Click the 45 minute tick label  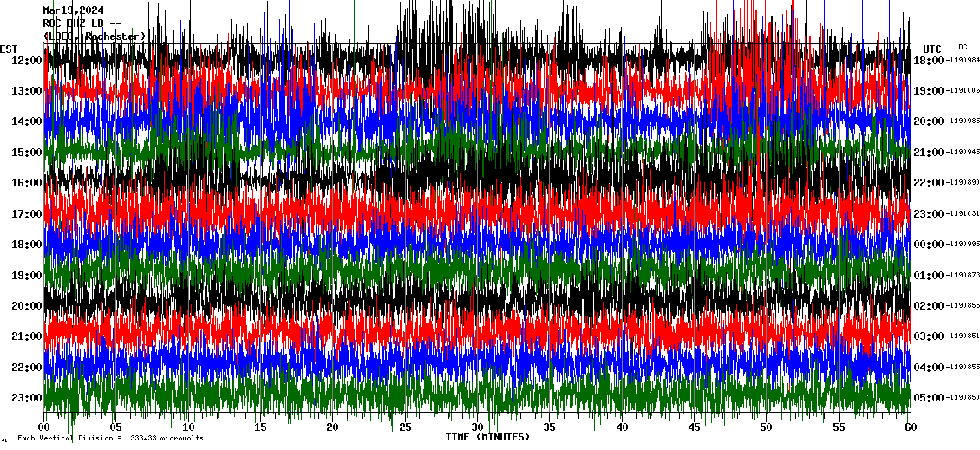[x=694, y=427]
